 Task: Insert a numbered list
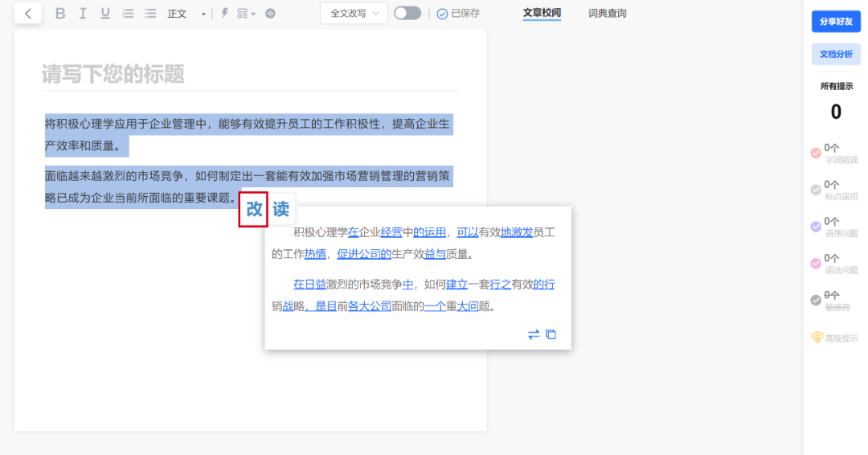[x=128, y=14]
